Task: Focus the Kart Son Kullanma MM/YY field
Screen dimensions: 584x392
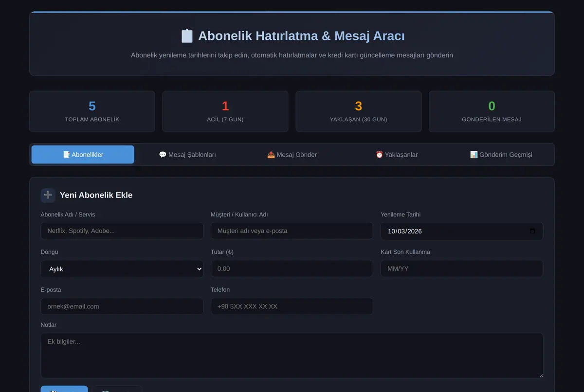Action: [x=462, y=269]
